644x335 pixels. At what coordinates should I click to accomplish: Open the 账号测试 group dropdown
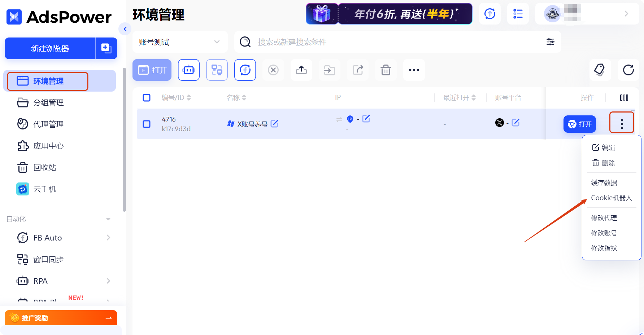tap(180, 42)
